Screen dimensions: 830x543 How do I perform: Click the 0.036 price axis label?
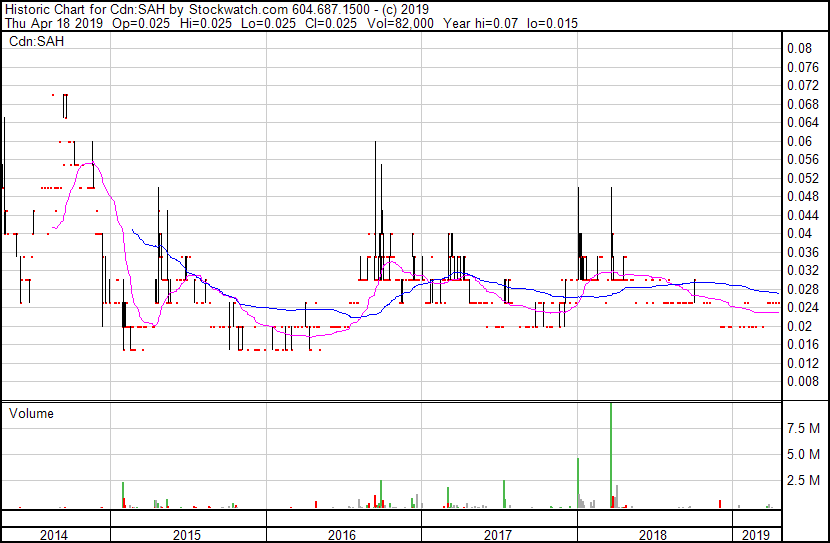[802, 252]
